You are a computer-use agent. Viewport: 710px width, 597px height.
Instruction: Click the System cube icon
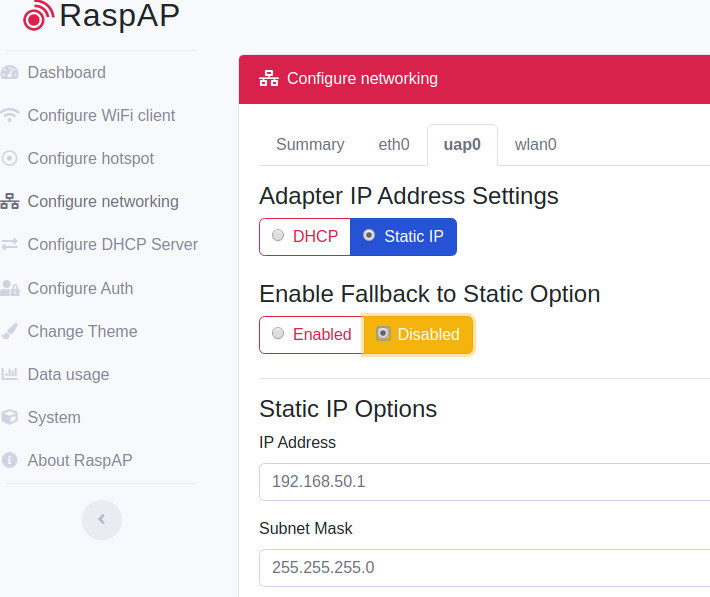(10, 417)
